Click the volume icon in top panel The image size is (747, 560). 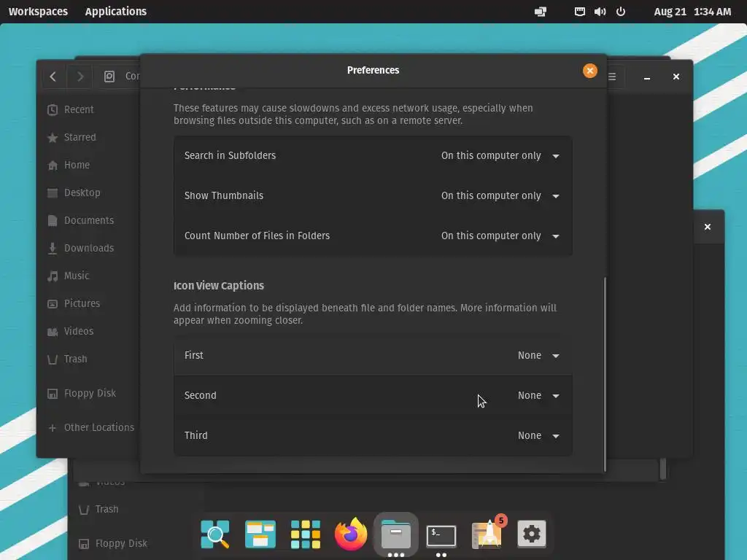[600, 12]
